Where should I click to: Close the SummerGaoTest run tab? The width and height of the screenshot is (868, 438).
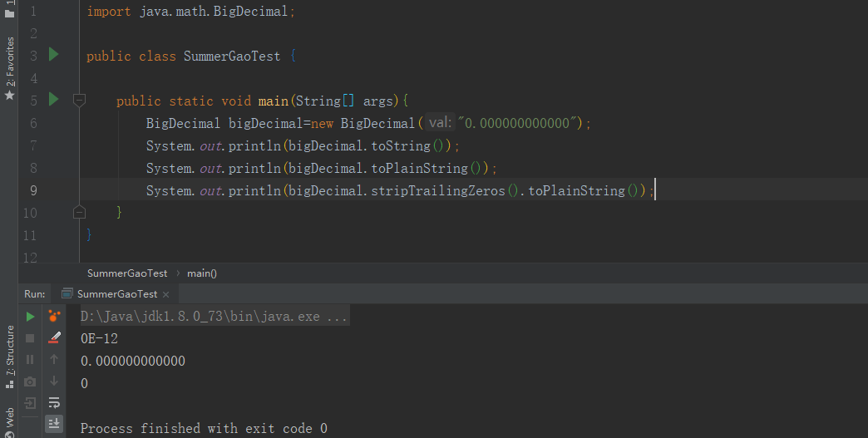coord(166,294)
